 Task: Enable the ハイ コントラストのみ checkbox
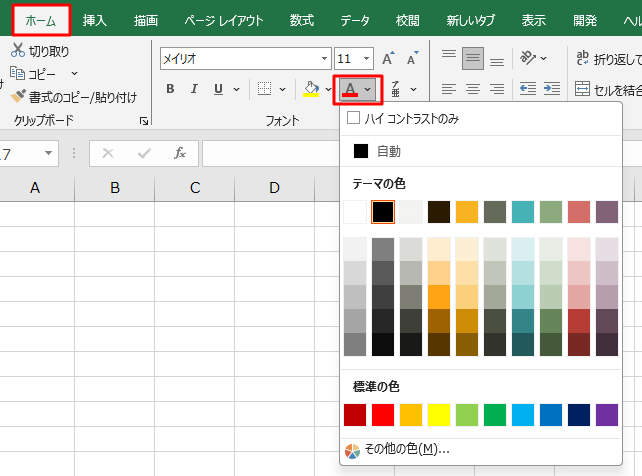click(x=353, y=118)
